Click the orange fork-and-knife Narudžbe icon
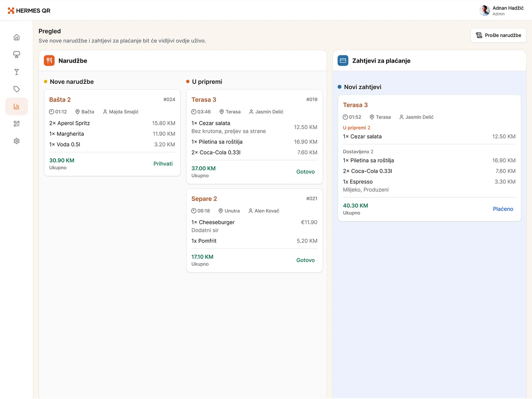Screen dimensions: 532x399 click(x=49, y=60)
